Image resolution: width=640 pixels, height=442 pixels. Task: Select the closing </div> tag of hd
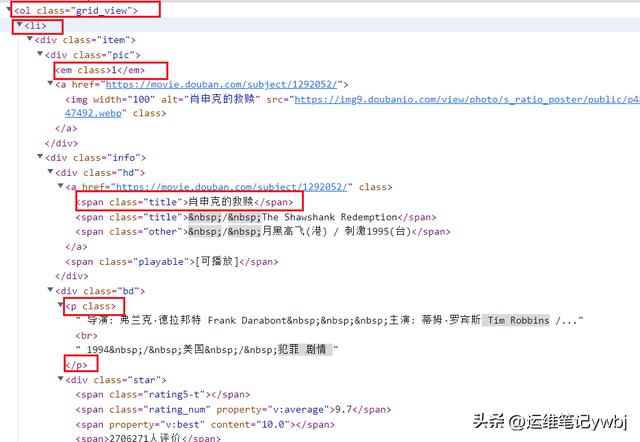pyautogui.click(x=71, y=276)
